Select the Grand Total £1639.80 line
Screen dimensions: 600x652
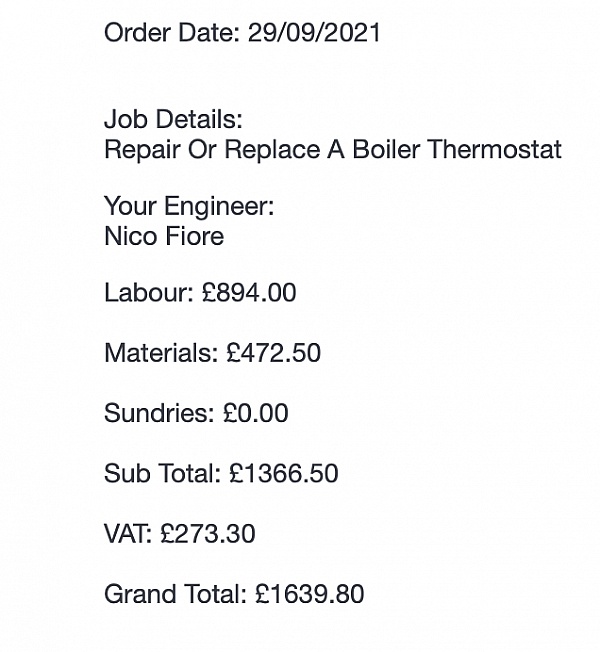(x=234, y=594)
